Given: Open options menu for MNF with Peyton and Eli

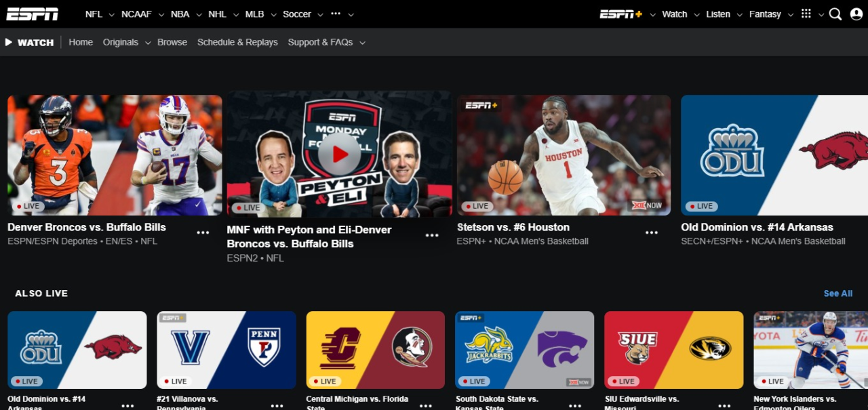Looking at the screenshot, I should (x=432, y=235).
